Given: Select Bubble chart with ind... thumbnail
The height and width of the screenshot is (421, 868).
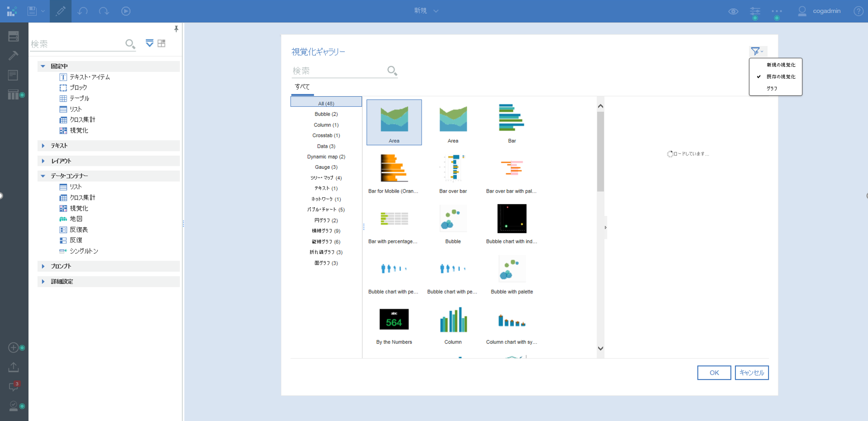Looking at the screenshot, I should coord(512,223).
